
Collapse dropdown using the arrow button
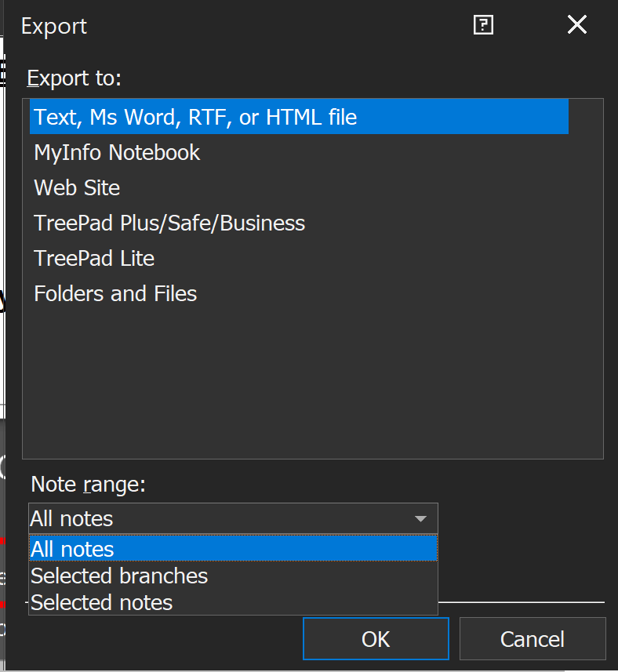click(x=421, y=519)
